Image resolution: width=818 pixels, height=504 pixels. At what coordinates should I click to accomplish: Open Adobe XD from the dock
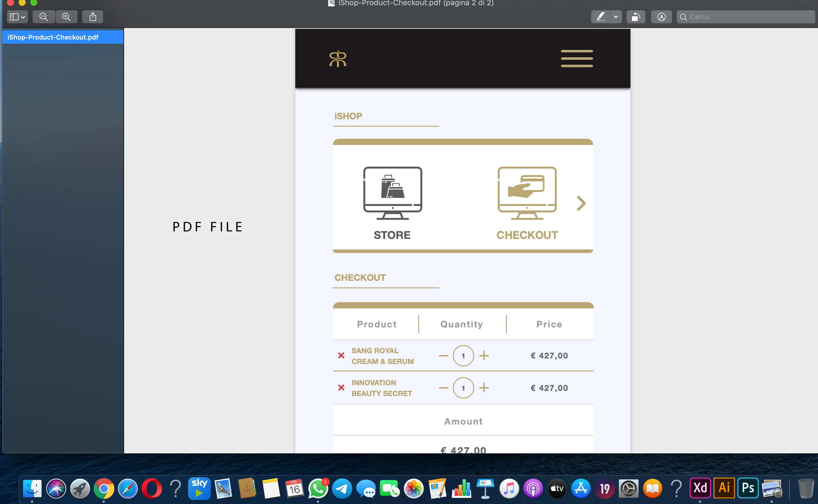click(x=699, y=488)
